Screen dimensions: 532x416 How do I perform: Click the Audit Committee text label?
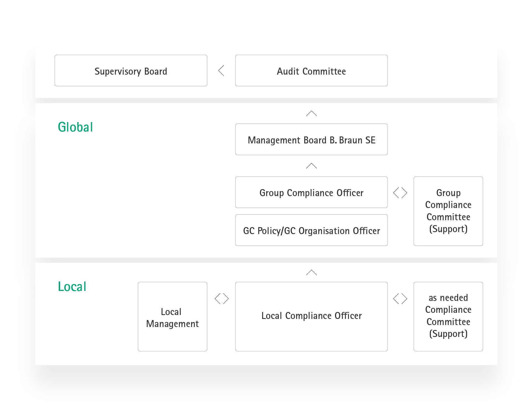coord(311,71)
